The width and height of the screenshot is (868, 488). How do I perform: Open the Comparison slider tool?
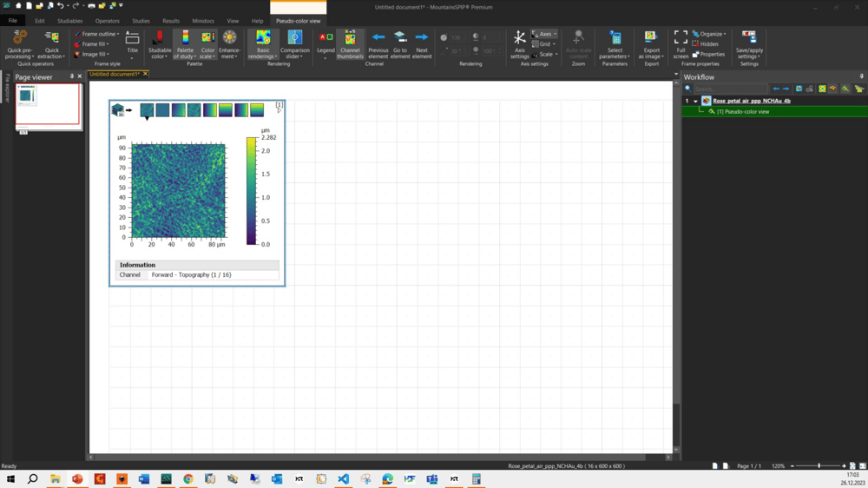[294, 44]
